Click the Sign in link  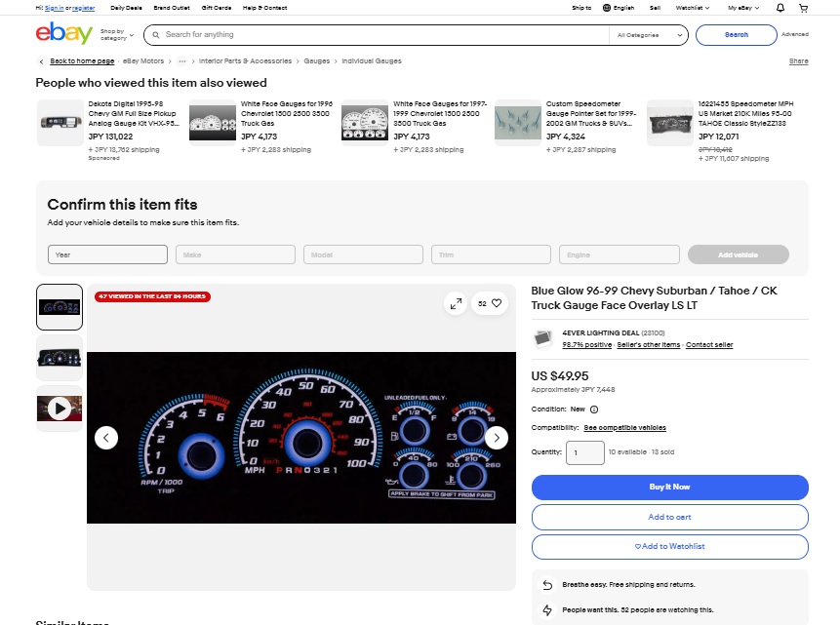[x=54, y=8]
